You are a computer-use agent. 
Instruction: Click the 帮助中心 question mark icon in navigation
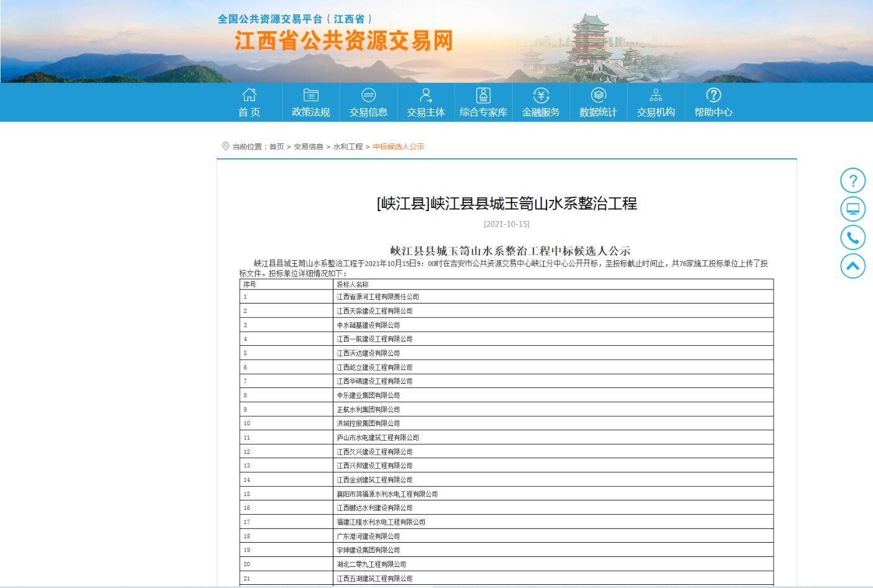(x=713, y=95)
